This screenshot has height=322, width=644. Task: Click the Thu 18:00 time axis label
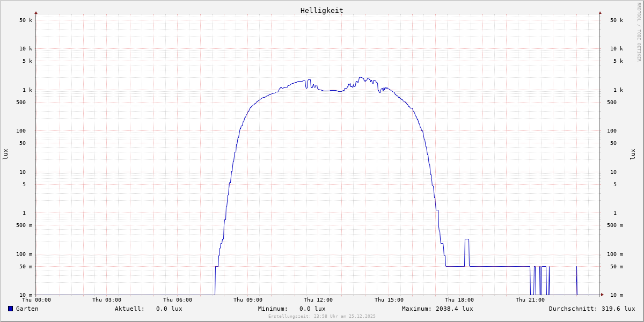pyautogui.click(x=459, y=300)
